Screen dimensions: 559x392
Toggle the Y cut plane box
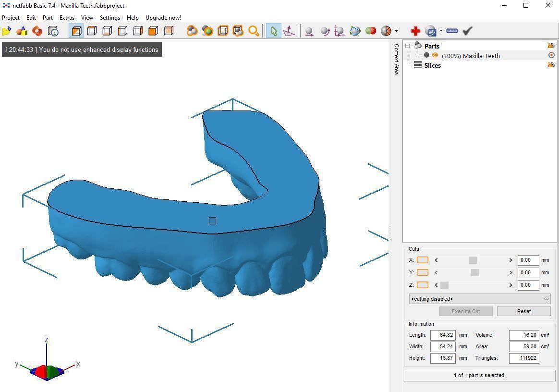pos(423,272)
